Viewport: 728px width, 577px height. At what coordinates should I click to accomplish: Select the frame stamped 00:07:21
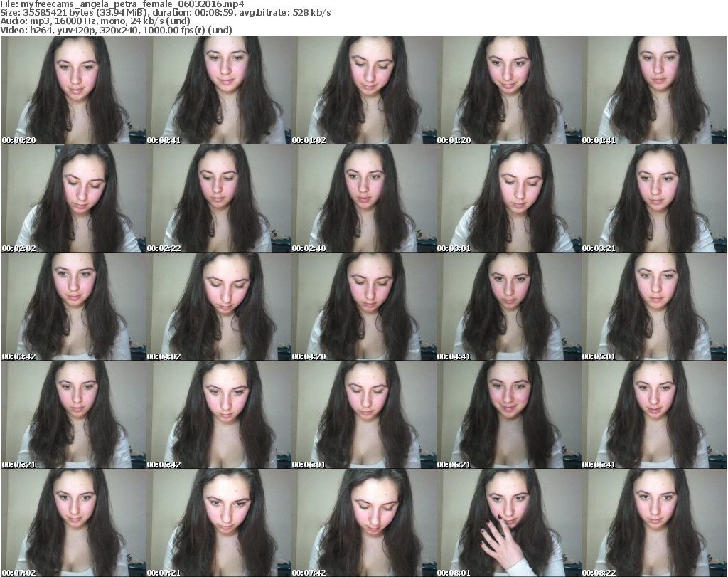[219, 523]
